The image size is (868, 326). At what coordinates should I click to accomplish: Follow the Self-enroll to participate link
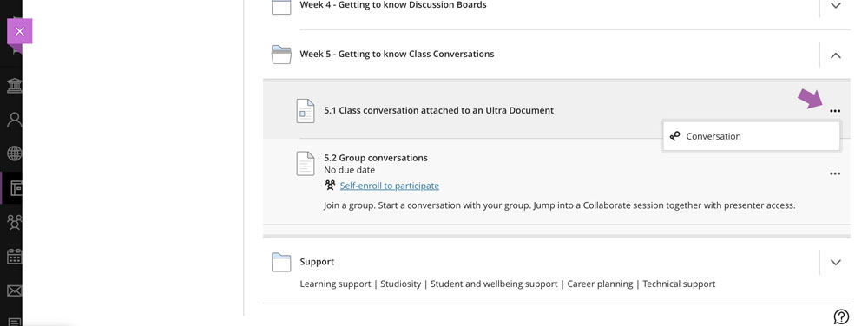tap(389, 186)
